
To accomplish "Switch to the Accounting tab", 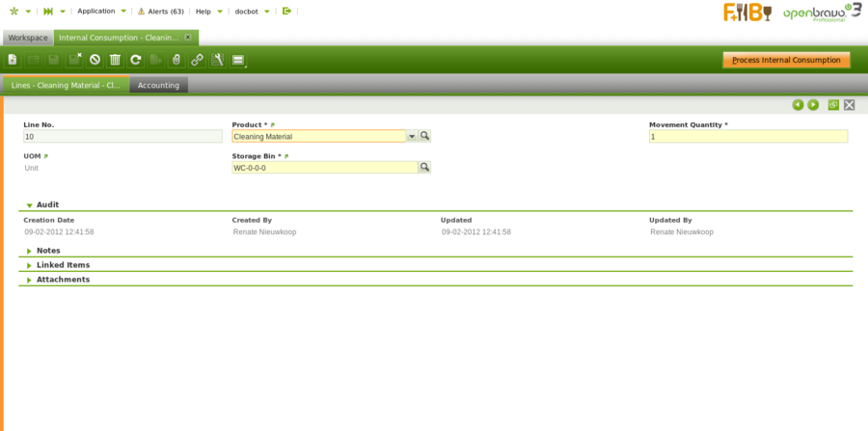I will (x=158, y=85).
